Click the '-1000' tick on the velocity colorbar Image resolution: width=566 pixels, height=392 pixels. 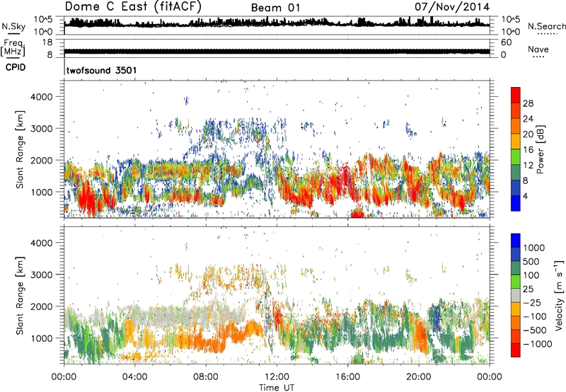pyautogui.click(x=538, y=344)
